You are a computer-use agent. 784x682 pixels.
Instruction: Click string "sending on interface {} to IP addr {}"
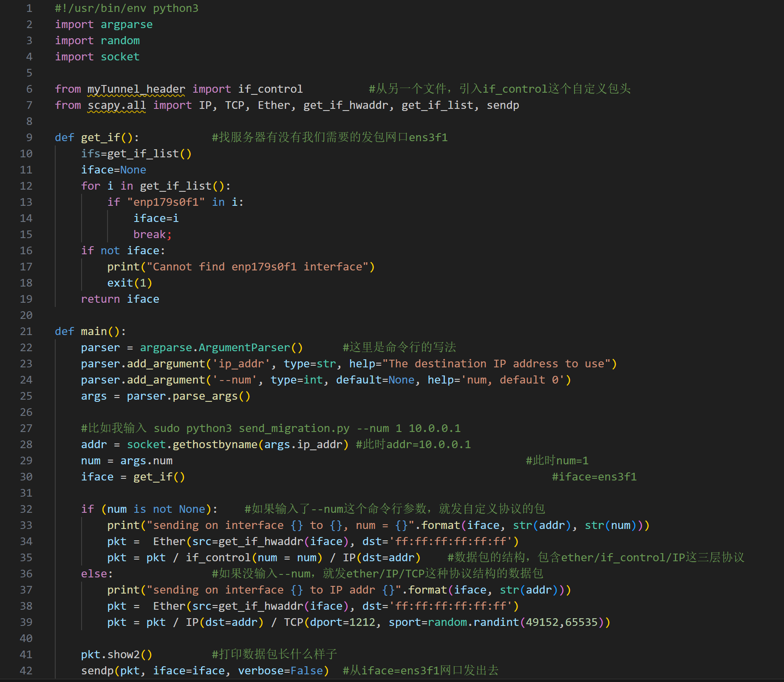click(274, 590)
